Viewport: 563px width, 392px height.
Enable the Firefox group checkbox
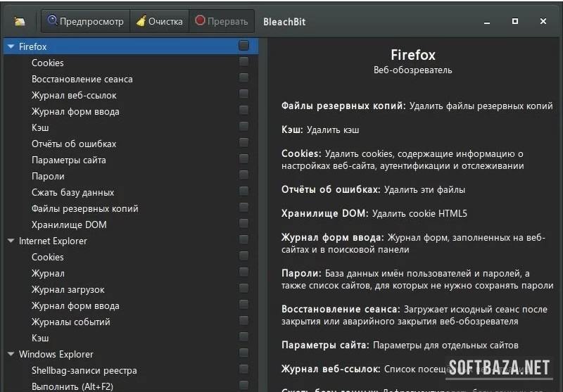pos(243,46)
